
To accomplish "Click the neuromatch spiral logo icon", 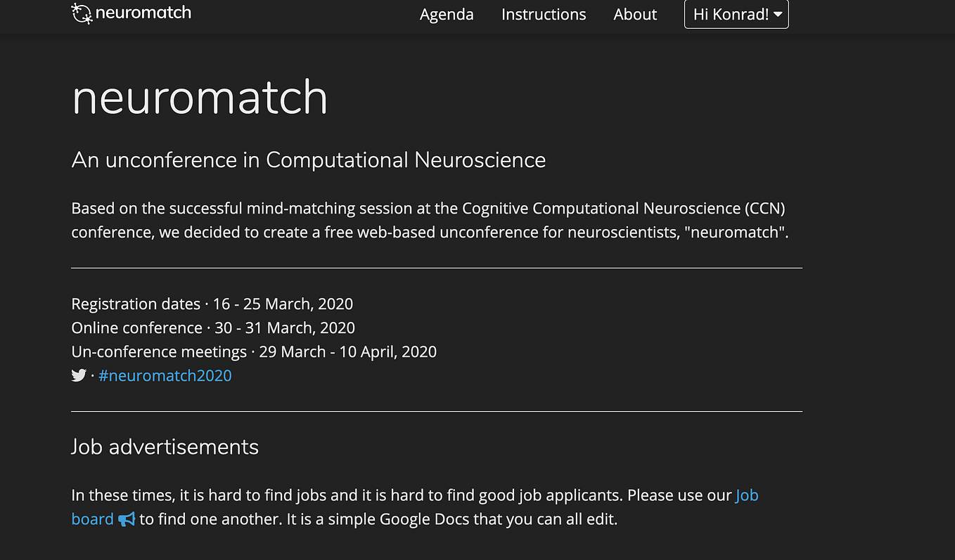I will click(x=82, y=12).
